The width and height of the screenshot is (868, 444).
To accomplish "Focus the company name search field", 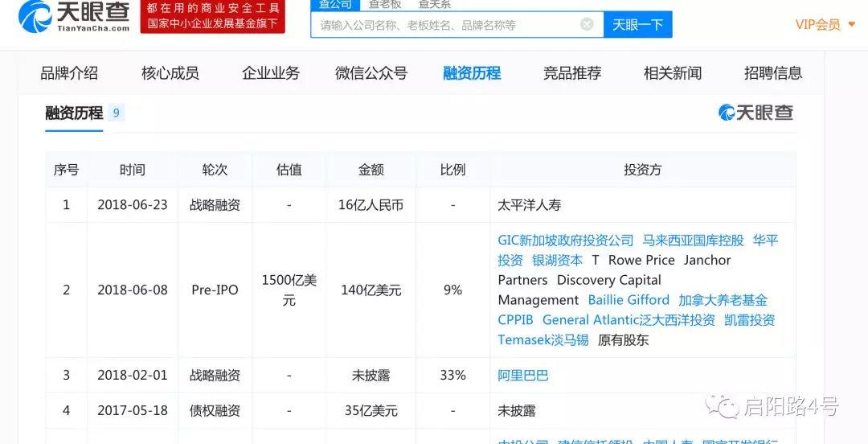I will click(x=457, y=24).
